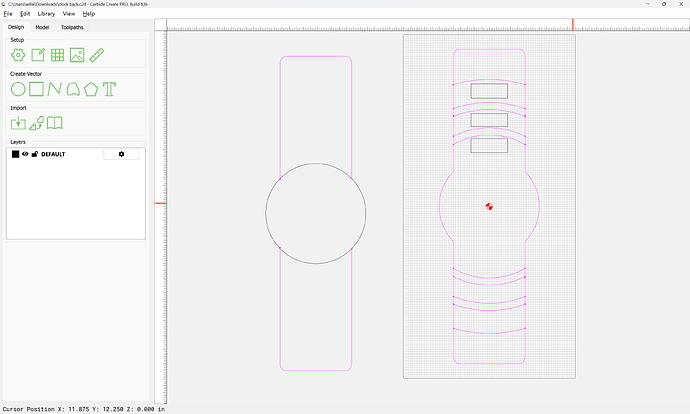The height and width of the screenshot is (414, 690).
Task: Open the Library menu
Action: click(x=46, y=14)
